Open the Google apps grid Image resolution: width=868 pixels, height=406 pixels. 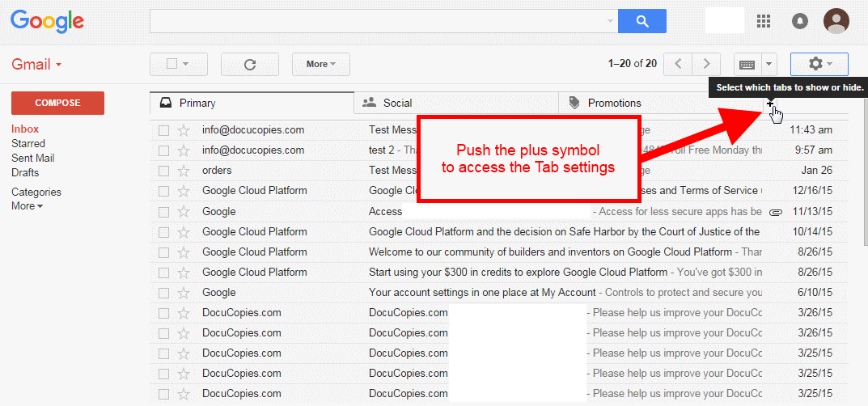click(x=763, y=21)
